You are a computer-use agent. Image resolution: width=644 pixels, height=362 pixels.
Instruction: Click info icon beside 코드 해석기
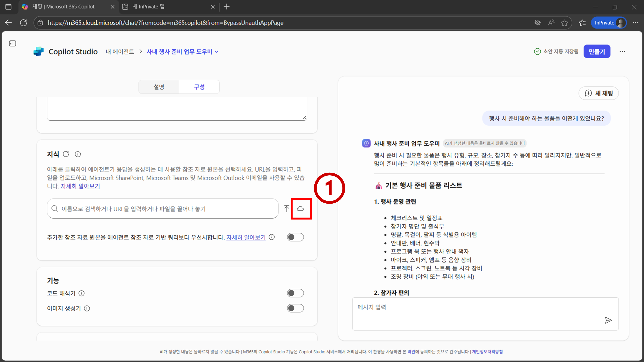click(x=81, y=293)
